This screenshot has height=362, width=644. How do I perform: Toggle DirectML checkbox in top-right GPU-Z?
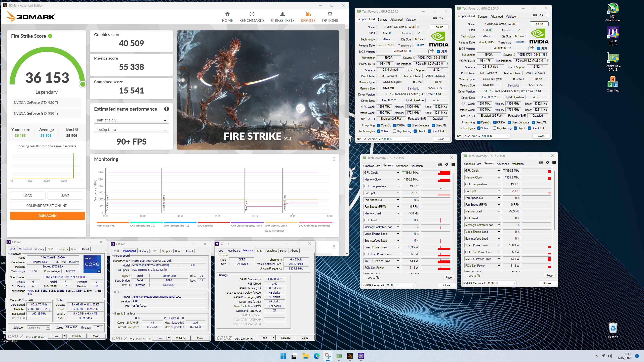click(533, 122)
